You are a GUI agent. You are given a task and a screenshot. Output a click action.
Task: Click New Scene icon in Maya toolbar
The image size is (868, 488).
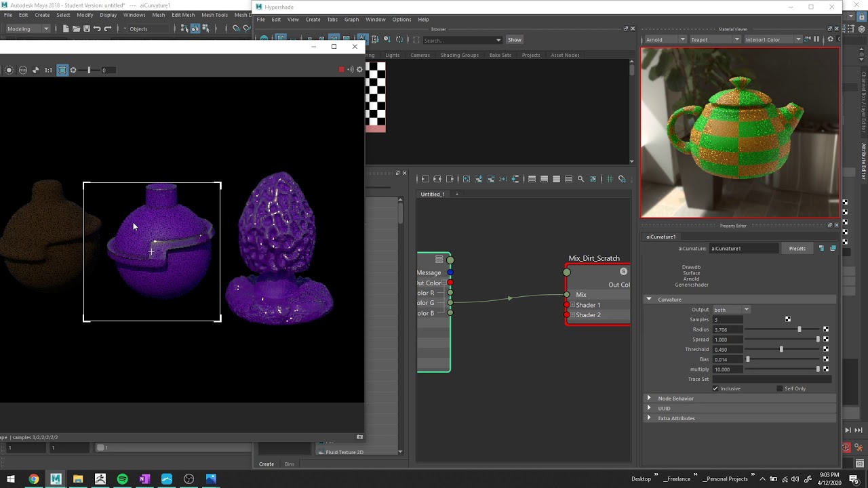66,28
